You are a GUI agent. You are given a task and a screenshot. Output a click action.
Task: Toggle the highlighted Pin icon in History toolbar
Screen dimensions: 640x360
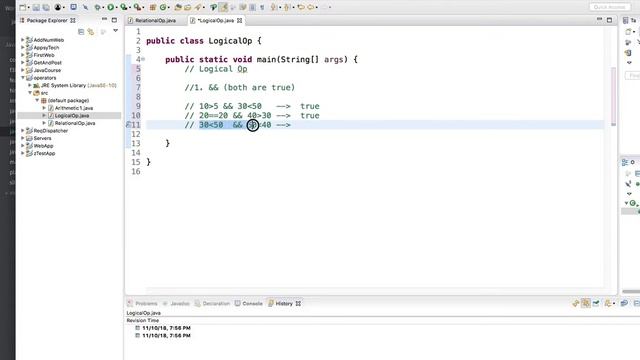[x=586, y=303]
